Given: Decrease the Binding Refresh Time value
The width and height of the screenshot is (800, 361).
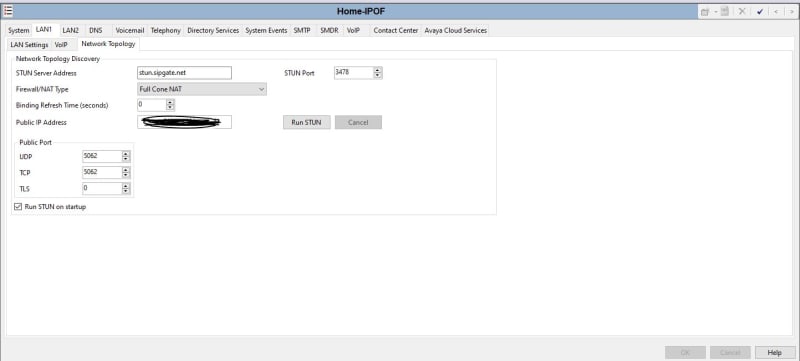Looking at the screenshot, I should click(x=170, y=108).
